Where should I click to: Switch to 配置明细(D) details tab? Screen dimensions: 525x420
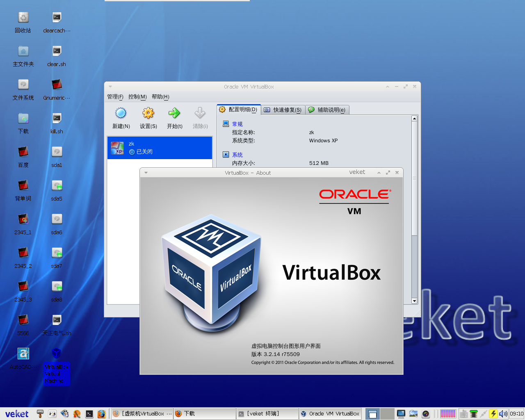(x=238, y=110)
